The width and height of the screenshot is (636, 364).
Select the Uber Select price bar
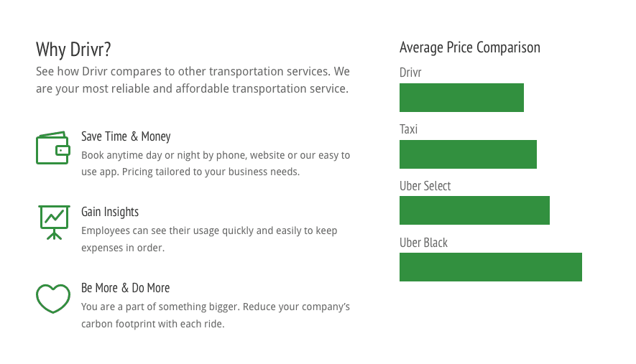474,210
